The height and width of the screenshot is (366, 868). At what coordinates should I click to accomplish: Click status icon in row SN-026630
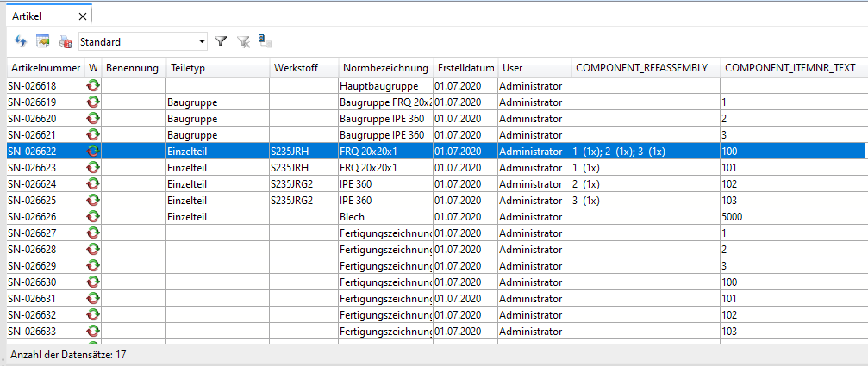[93, 282]
